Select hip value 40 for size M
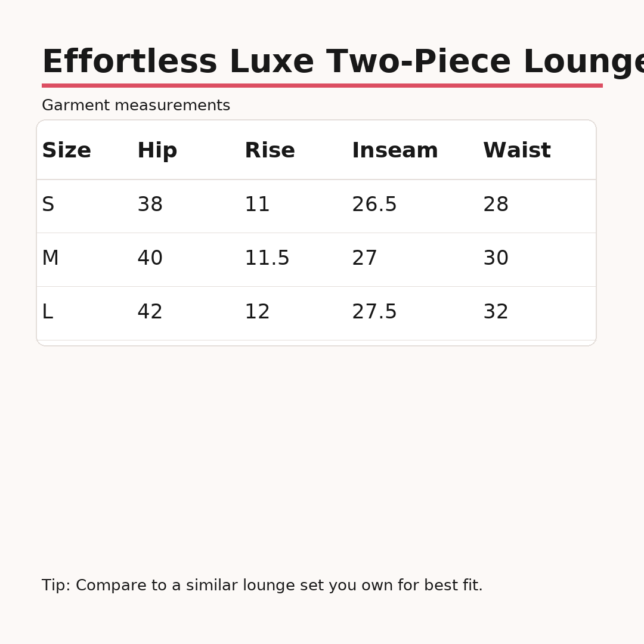Viewport: 644px width, 644px height. (x=150, y=259)
